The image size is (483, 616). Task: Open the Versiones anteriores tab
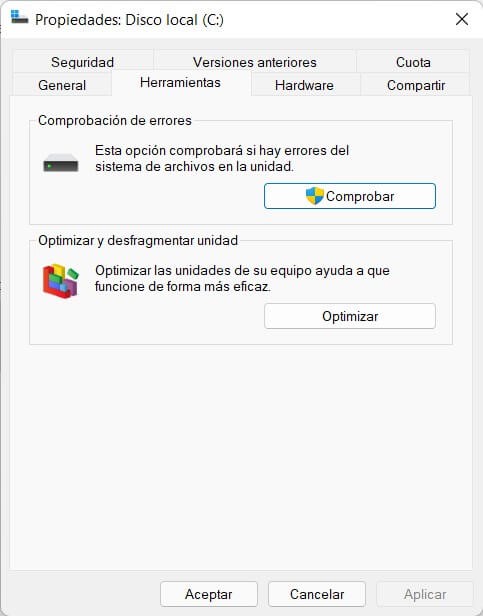tap(255, 62)
